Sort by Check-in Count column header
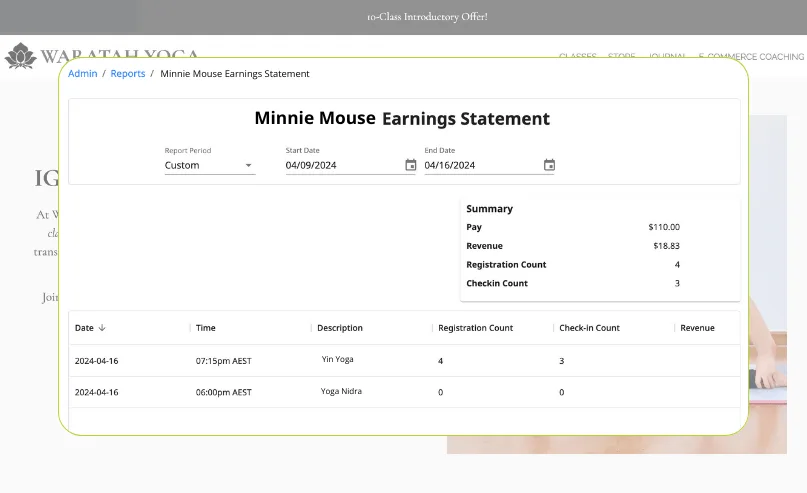The width and height of the screenshot is (807, 493). click(590, 328)
